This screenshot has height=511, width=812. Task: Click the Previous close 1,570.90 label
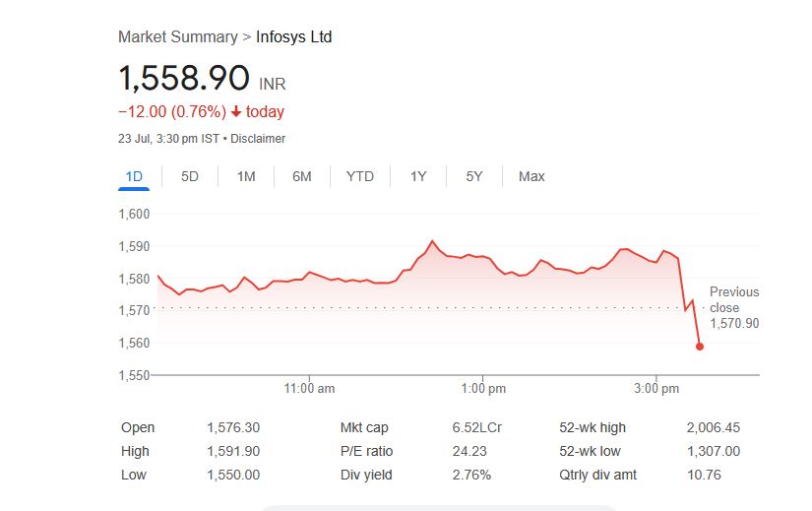(734, 307)
